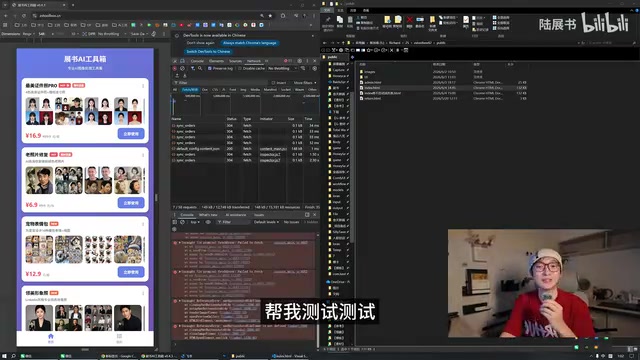
Task: Click Switch DevTools to Chinese button
Action: tap(209, 51)
